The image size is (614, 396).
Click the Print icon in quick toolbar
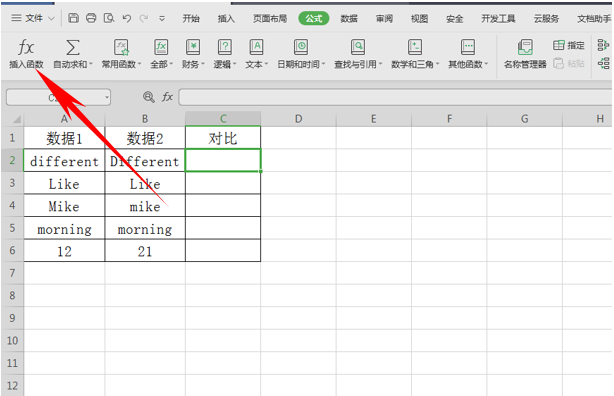point(91,18)
